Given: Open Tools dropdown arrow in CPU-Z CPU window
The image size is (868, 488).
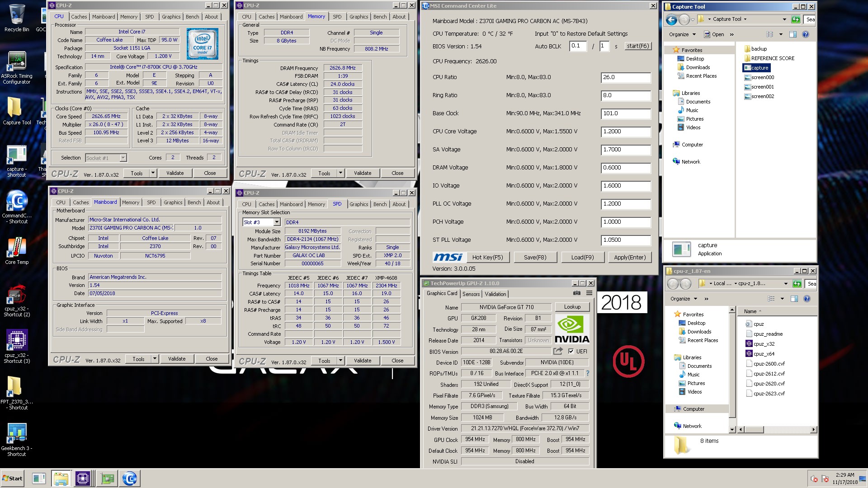Looking at the screenshot, I should (x=153, y=173).
